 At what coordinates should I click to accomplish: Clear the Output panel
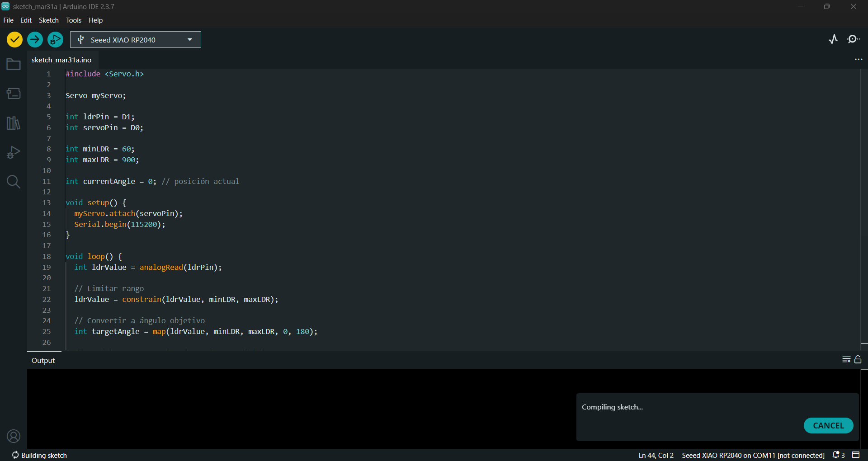coord(846,360)
